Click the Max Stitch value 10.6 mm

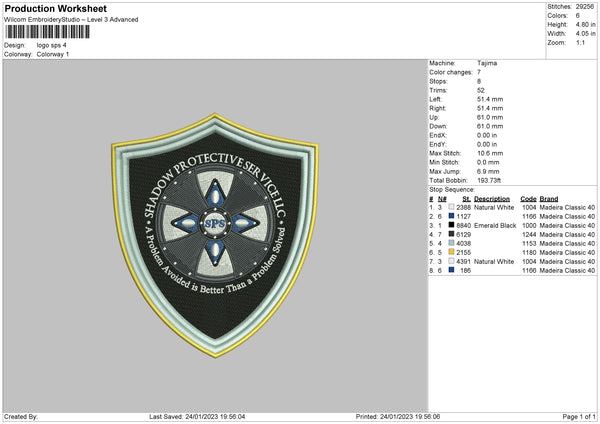click(x=490, y=153)
